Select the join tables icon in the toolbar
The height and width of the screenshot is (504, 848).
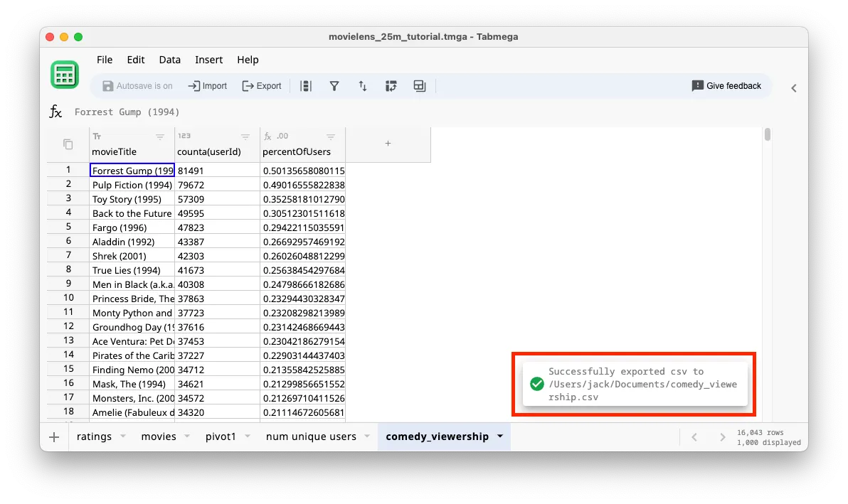[419, 85]
